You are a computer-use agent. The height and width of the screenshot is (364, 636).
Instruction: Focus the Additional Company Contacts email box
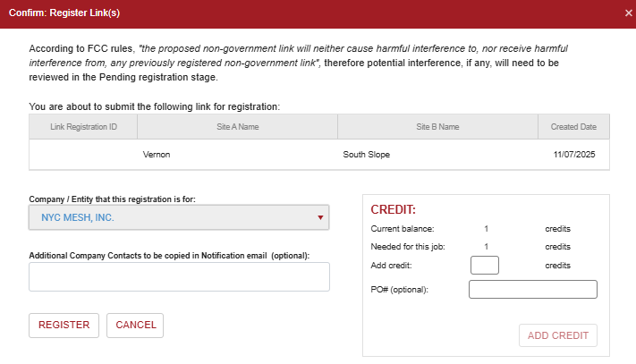[x=179, y=277]
